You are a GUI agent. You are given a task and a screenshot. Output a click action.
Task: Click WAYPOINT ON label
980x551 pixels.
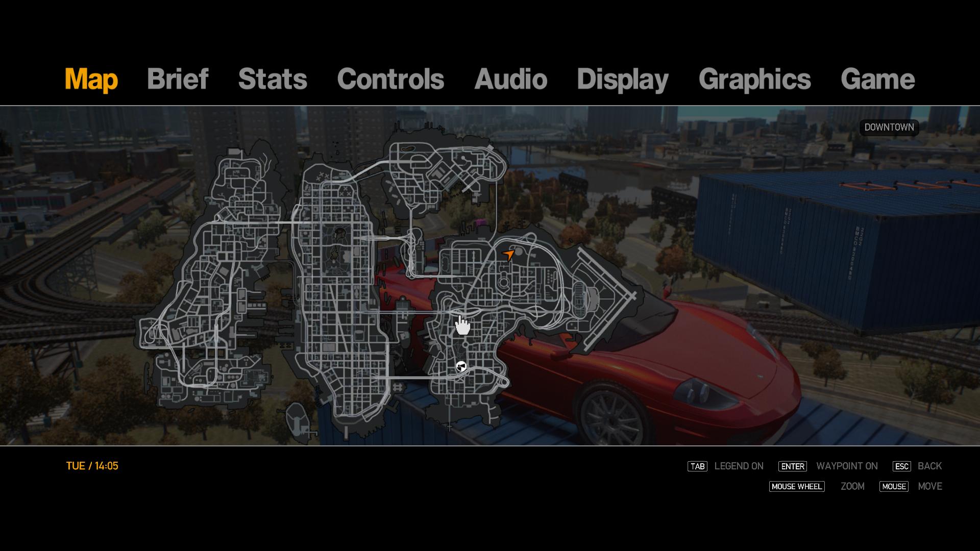click(847, 466)
